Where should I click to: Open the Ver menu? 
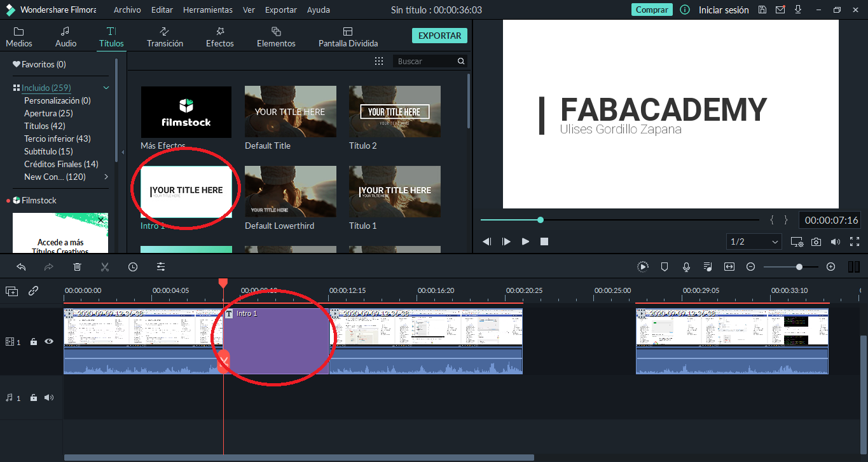249,10
